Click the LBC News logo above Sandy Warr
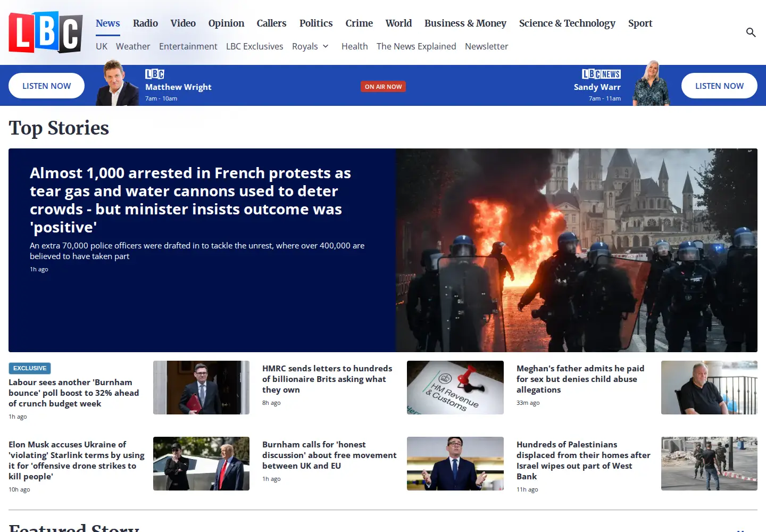Viewport: 766px width, 532px height. (x=601, y=74)
